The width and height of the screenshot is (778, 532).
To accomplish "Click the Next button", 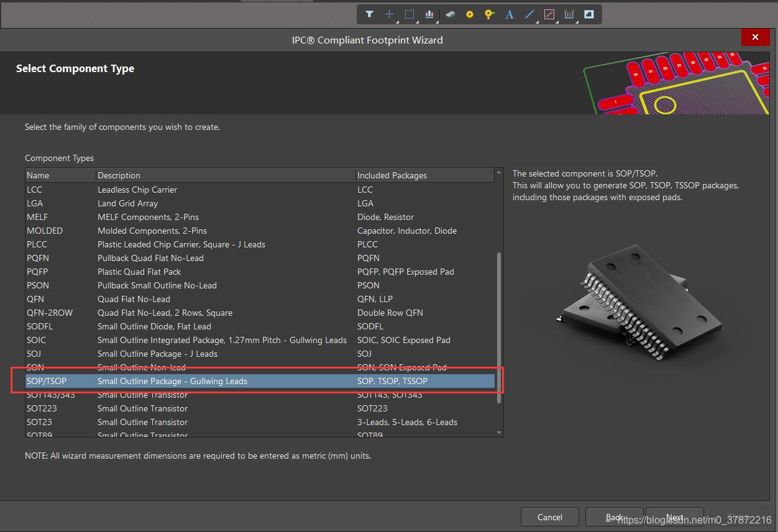I will coord(675,517).
